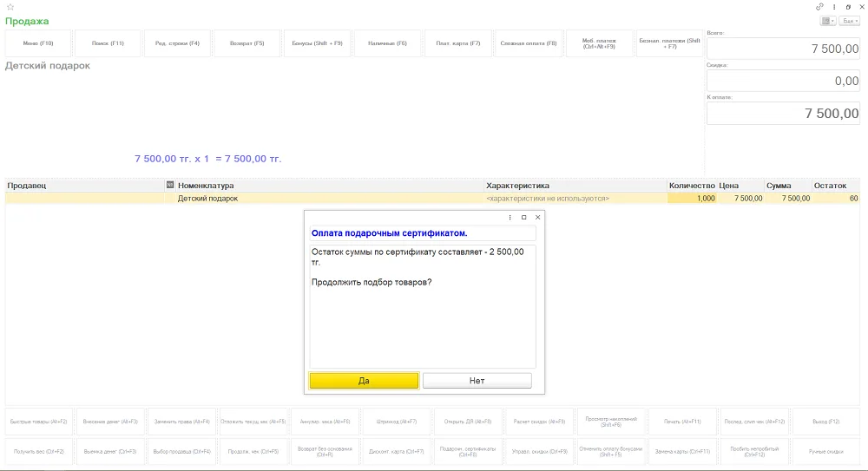Click Отменить оплату бонусами (Shift+F5)
The height and width of the screenshot is (471, 868).
point(611,452)
